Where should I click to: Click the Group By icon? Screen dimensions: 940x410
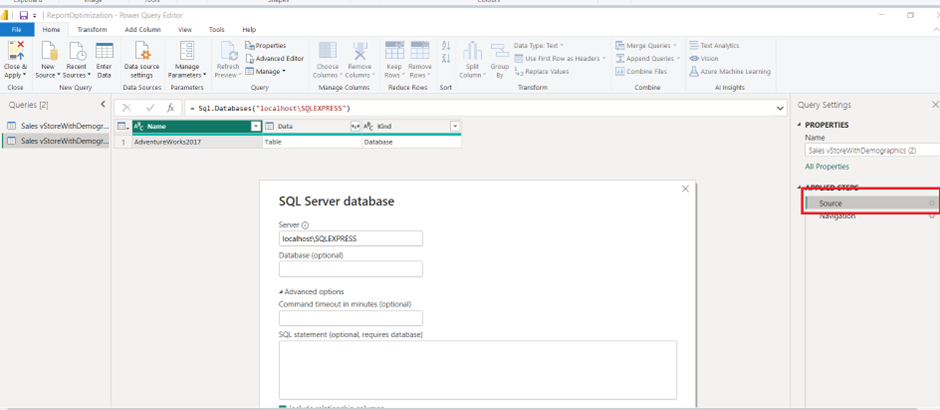pyautogui.click(x=499, y=52)
